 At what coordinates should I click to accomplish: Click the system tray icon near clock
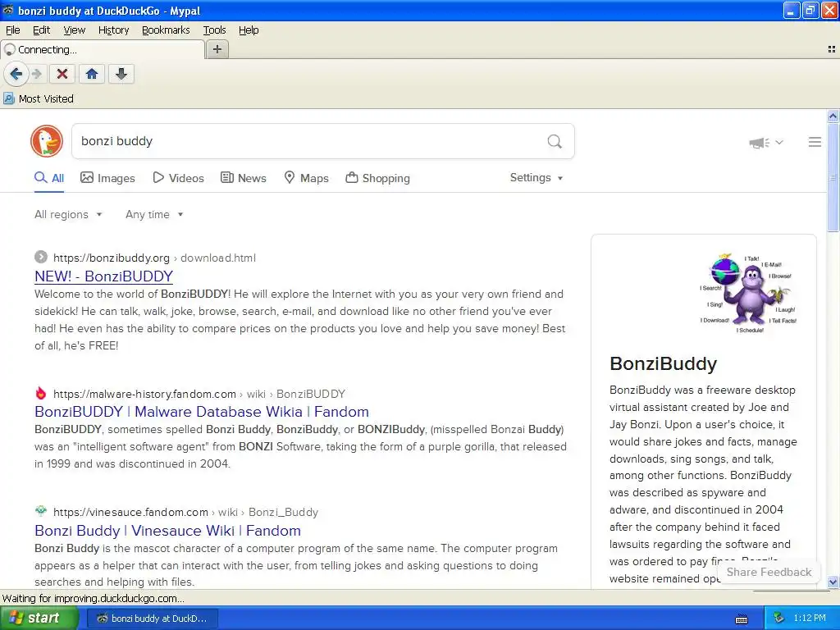pos(779,618)
